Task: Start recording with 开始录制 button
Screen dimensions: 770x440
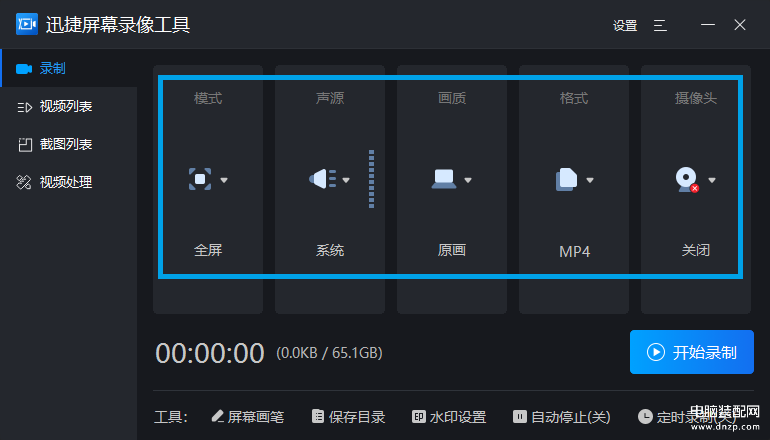Action: pyautogui.click(x=691, y=352)
